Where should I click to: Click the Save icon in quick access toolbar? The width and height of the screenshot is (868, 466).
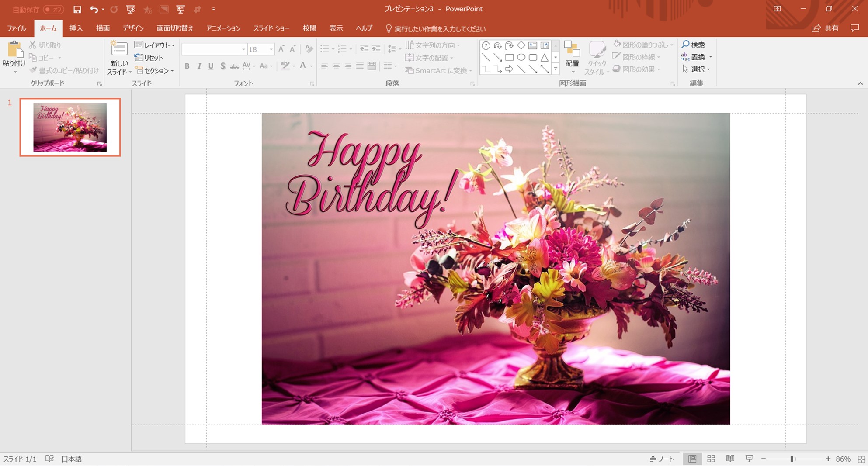click(77, 9)
